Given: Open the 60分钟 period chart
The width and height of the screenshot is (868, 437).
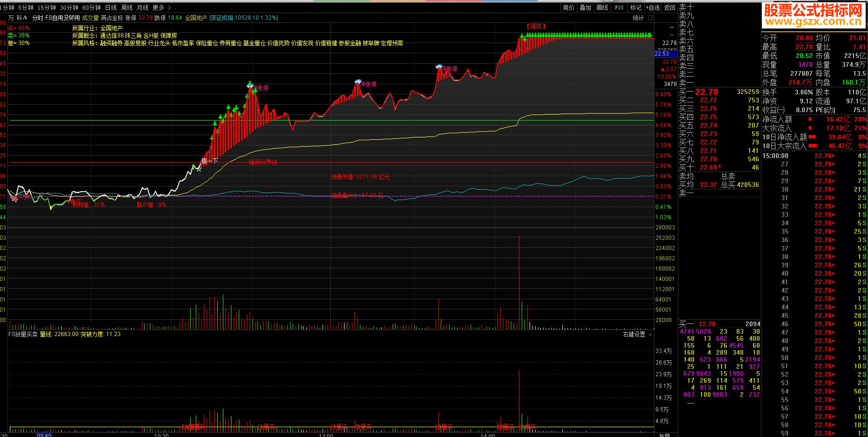Looking at the screenshot, I should (x=92, y=7).
